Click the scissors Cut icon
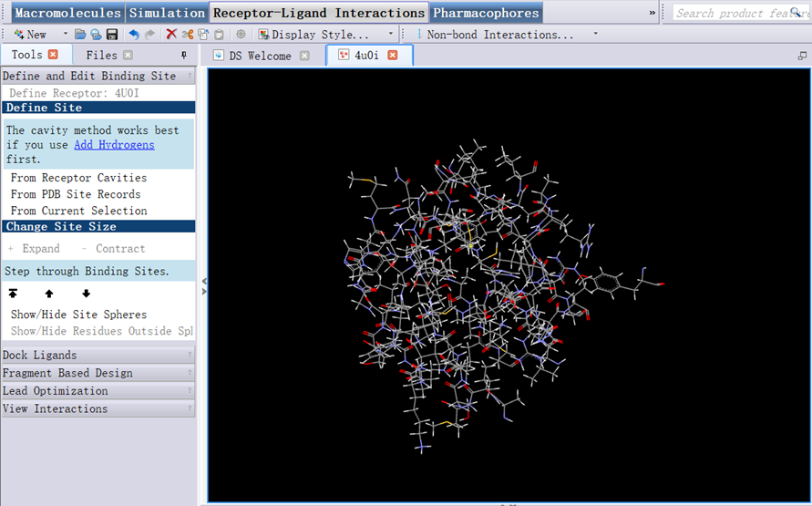The height and width of the screenshot is (506, 812). pyautogui.click(x=188, y=35)
